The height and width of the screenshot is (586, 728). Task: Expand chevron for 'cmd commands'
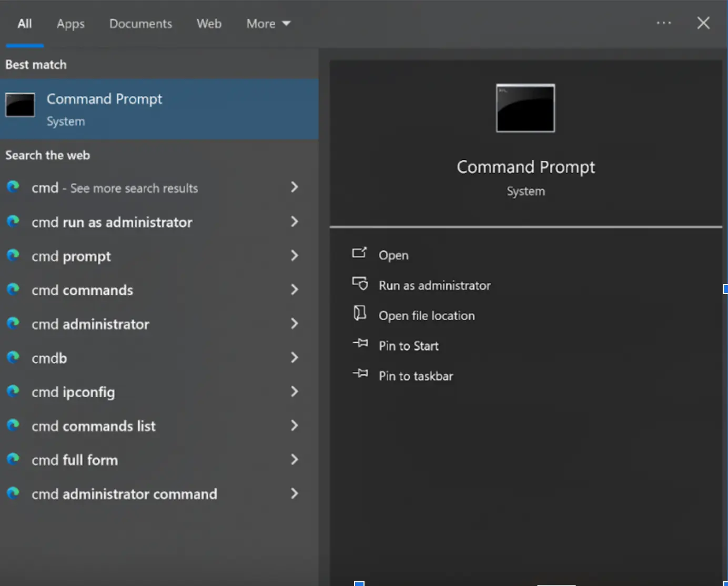tap(295, 289)
